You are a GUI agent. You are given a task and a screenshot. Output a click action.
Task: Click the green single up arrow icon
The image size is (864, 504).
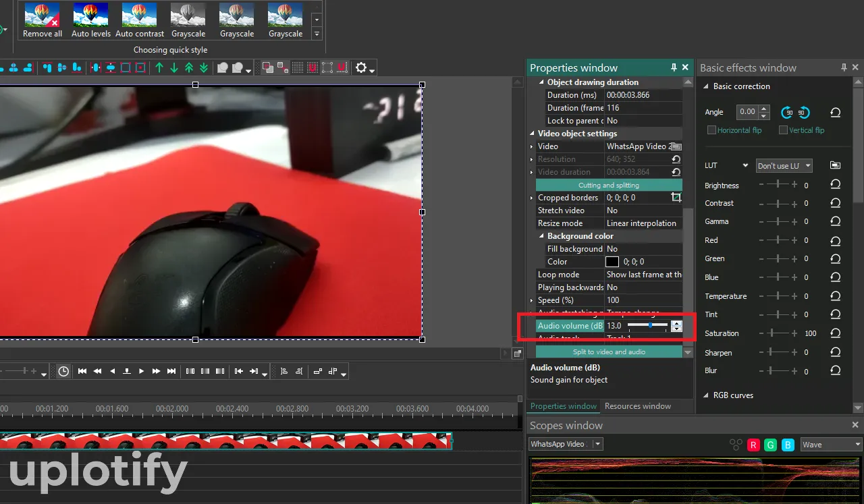(x=159, y=67)
